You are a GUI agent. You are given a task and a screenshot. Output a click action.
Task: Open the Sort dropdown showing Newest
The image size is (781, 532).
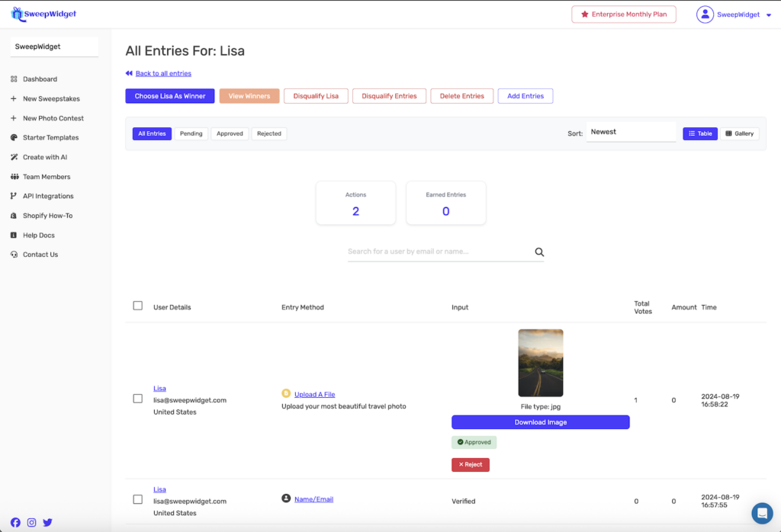point(631,133)
